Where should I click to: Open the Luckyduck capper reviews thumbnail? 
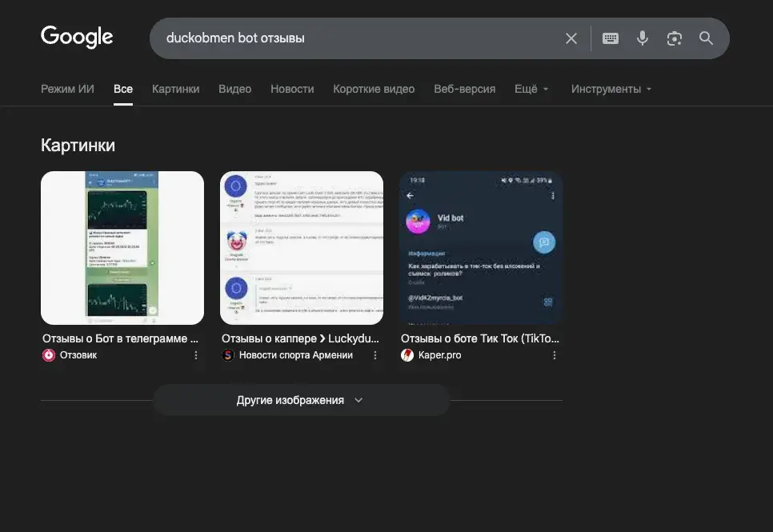point(302,248)
